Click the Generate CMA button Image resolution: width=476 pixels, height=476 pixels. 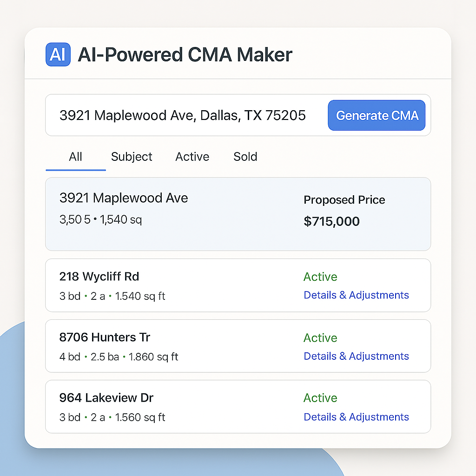[377, 115]
